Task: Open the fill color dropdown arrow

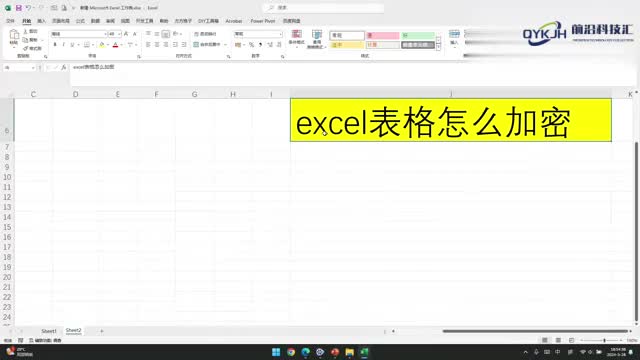Action: click(x=108, y=44)
